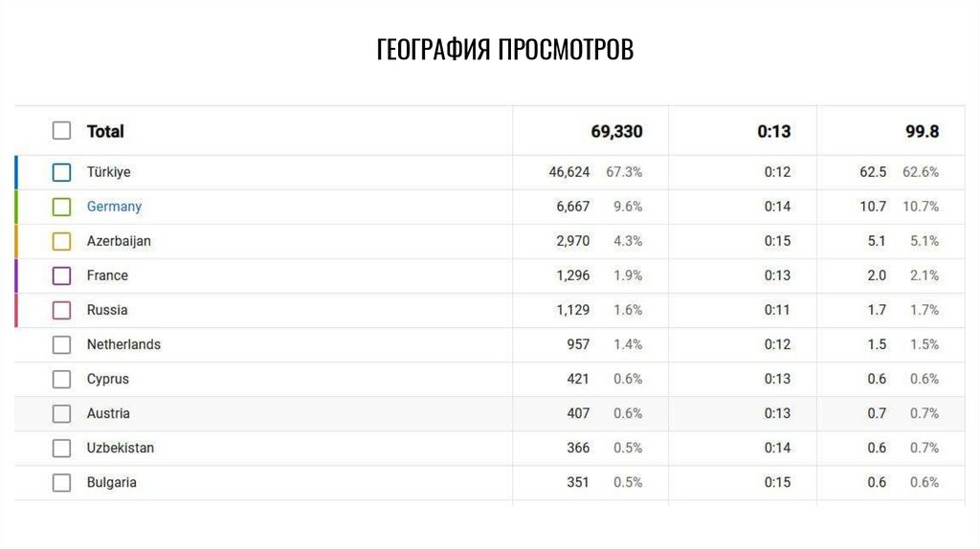Toggle the France row checkbox
This screenshot has height=549, width=980.
pos(62,275)
